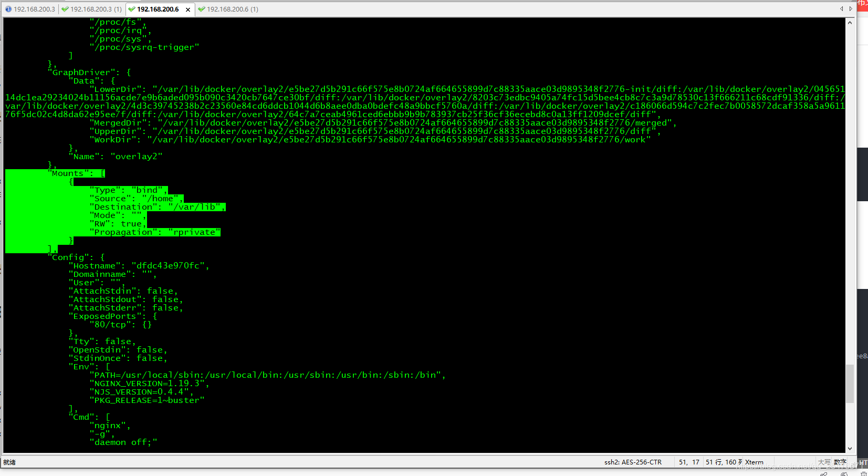
Task: Click the "Domainname" line
Action: [113, 274]
